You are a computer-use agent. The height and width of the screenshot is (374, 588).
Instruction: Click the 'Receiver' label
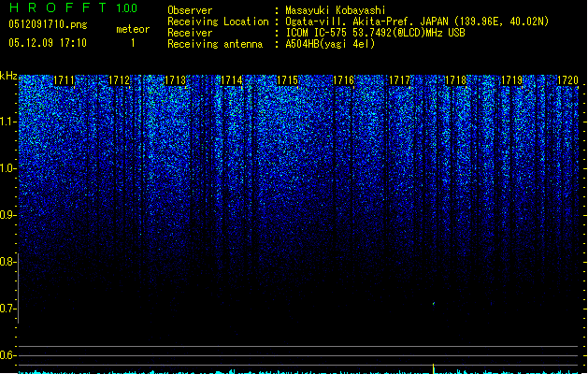tap(190, 33)
